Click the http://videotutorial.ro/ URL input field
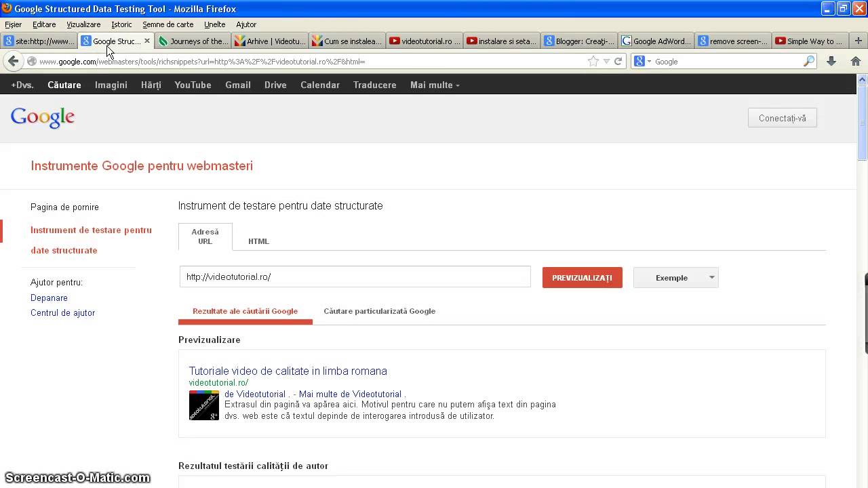 [355, 277]
